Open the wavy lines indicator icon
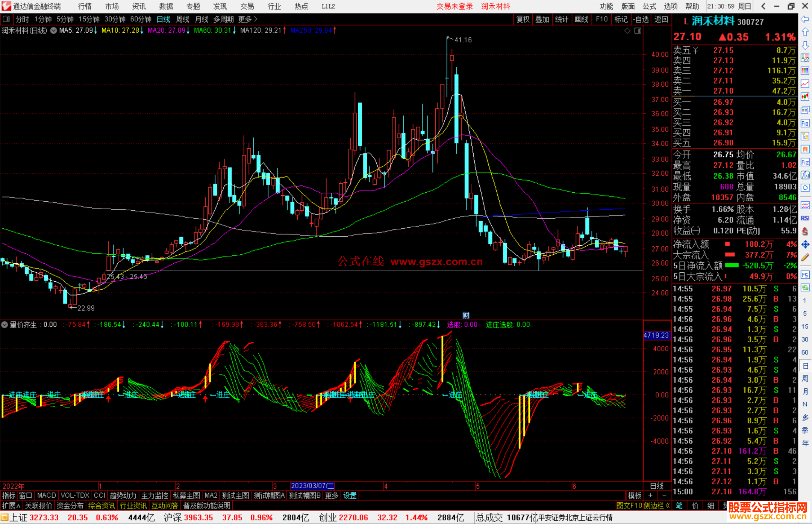812x524 pixels. (805, 205)
